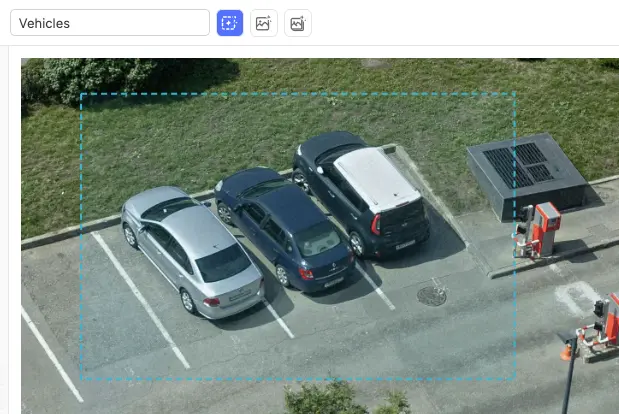619x414 pixels.
Task: Click the white-roofed dark SUV in the photo
Action: [361, 194]
